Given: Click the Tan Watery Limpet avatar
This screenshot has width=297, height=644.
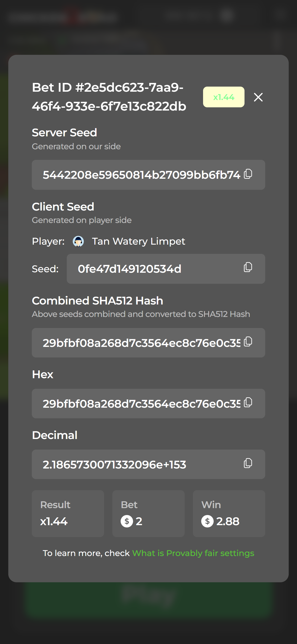Looking at the screenshot, I should click(78, 241).
